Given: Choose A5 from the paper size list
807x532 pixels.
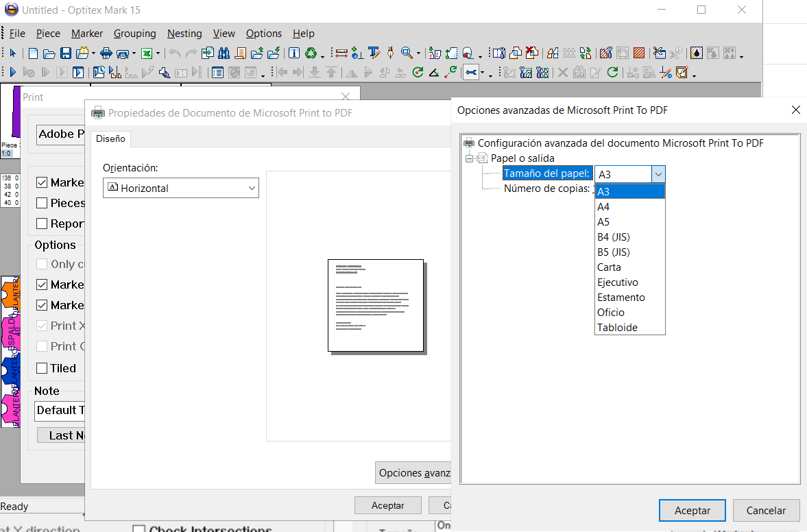Looking at the screenshot, I should (630, 222).
